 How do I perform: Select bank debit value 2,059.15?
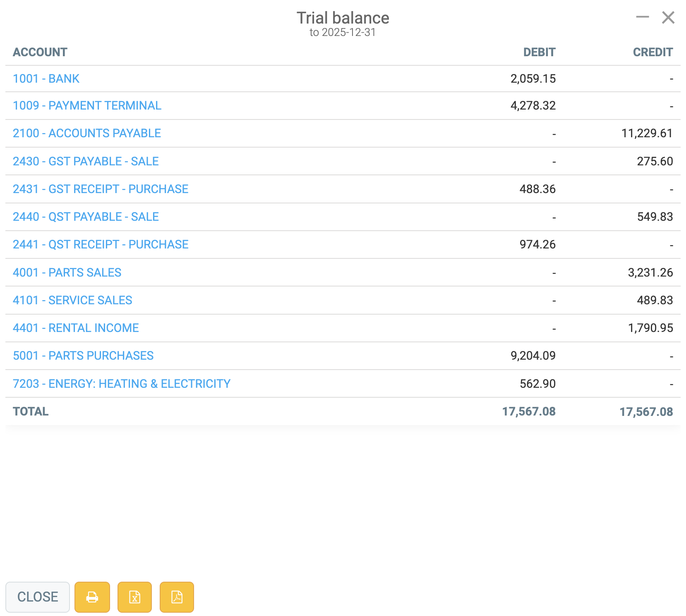pos(533,79)
